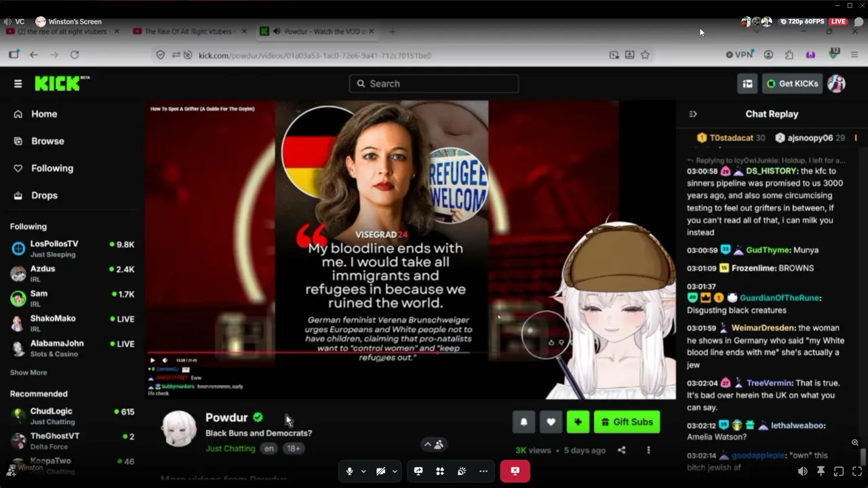Toggle the browser VPN button
The width and height of the screenshot is (868, 488).
(739, 55)
